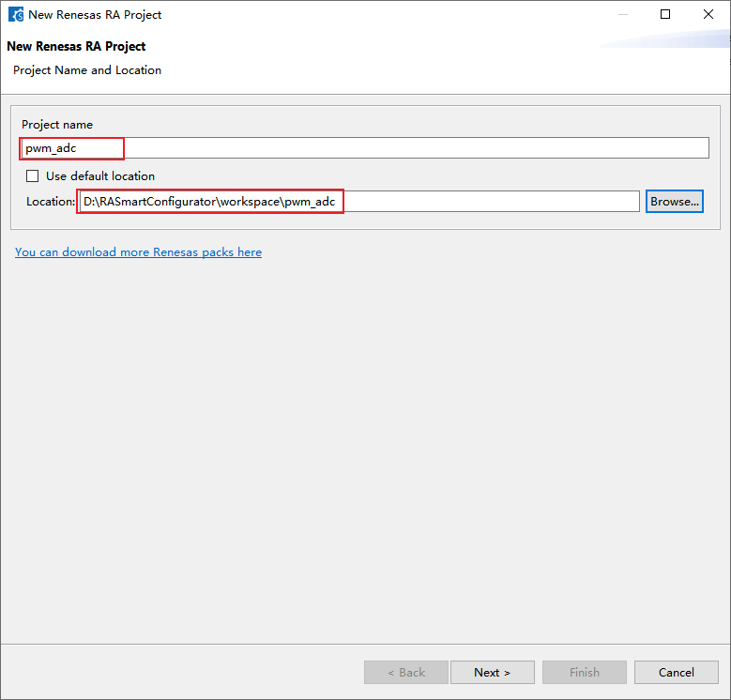Click into the Location path field

358,201
